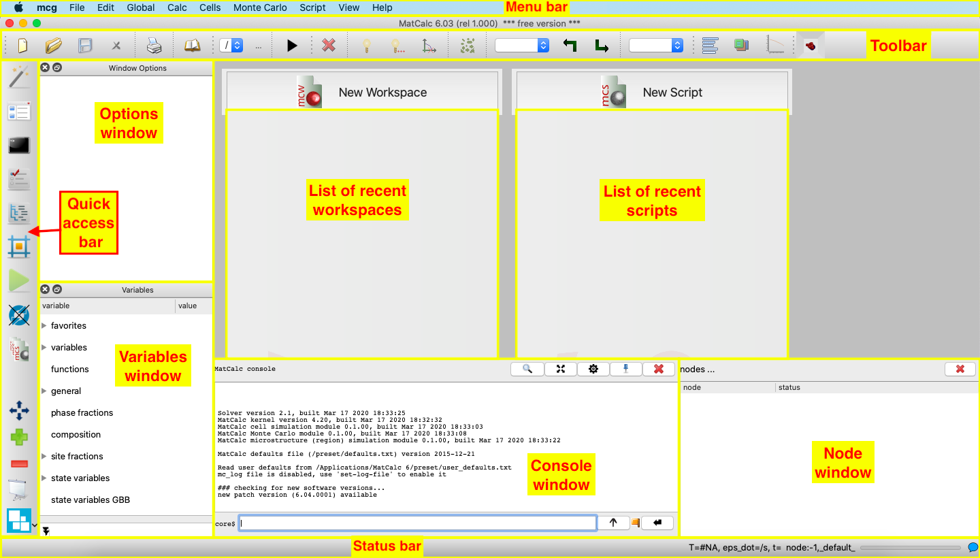
Task: Expand the general variables group
Action: pyautogui.click(x=44, y=391)
